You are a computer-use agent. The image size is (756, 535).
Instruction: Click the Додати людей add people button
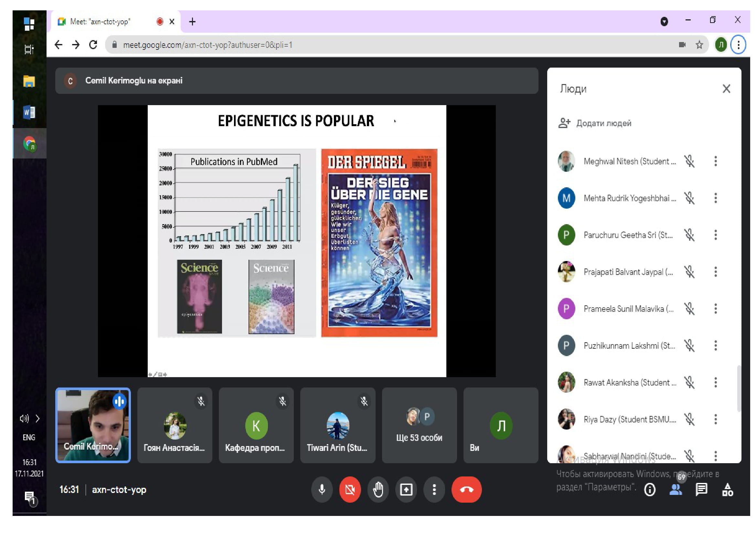tap(595, 123)
